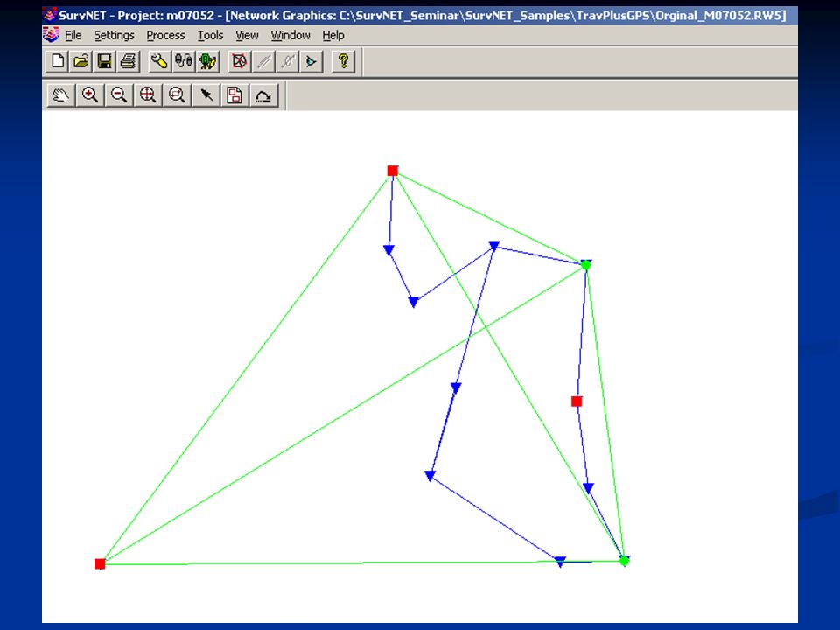Select the zoom out magnifier
Screen dimensions: 840x630
click(x=118, y=95)
